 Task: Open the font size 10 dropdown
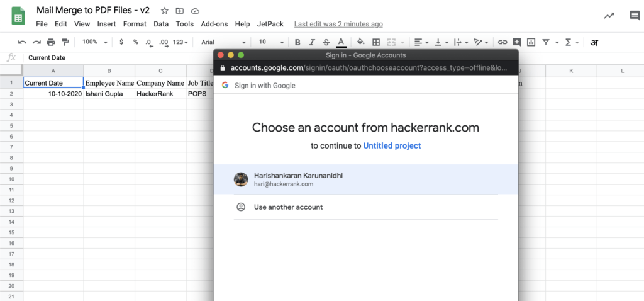tap(271, 42)
